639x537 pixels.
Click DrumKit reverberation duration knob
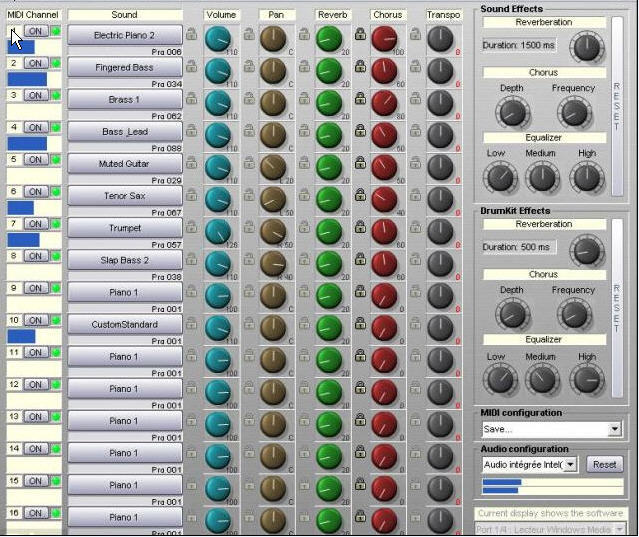(x=587, y=251)
